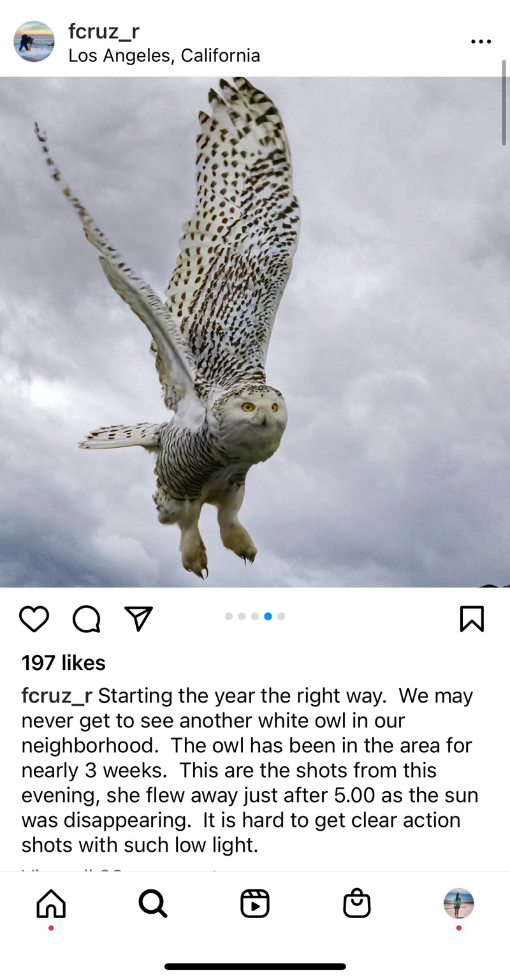
Task: Open the Reels tab
Action: click(255, 903)
